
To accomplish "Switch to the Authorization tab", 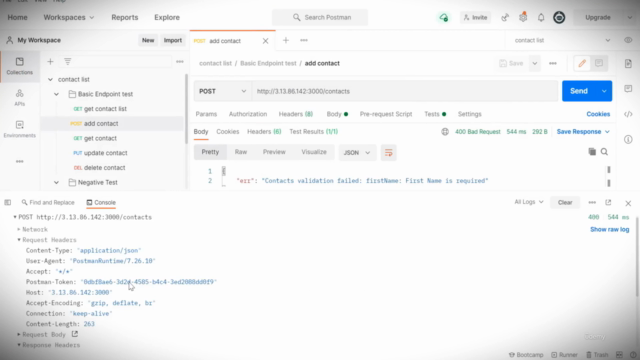I will 248,114.
